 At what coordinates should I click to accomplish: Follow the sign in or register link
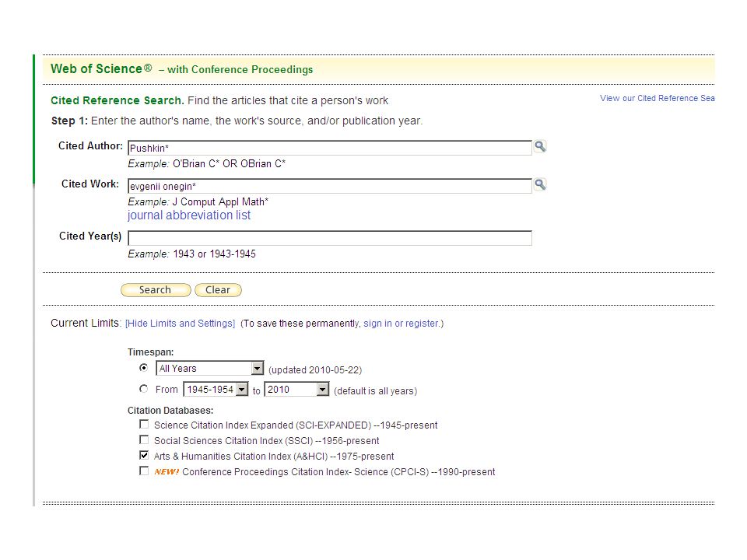pos(402,324)
